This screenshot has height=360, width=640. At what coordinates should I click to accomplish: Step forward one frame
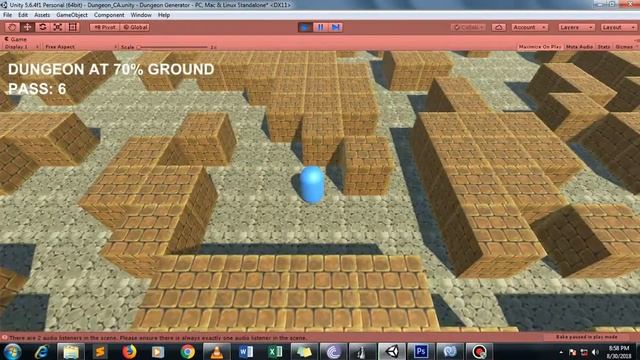[x=336, y=27]
